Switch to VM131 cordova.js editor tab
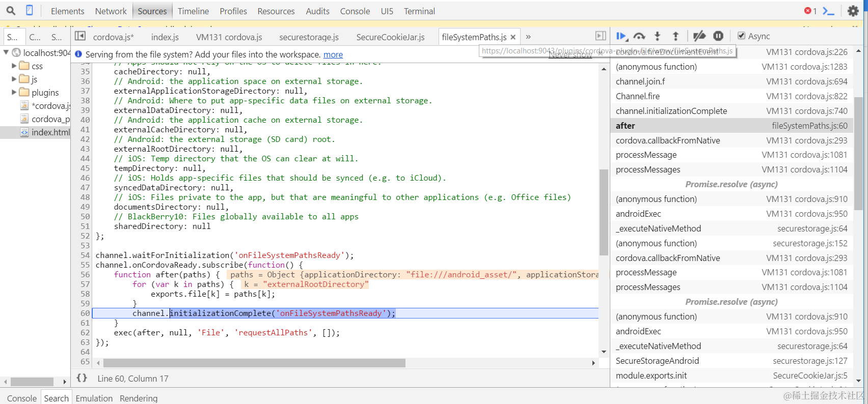Screen dimensions: 868x404 click(229, 37)
